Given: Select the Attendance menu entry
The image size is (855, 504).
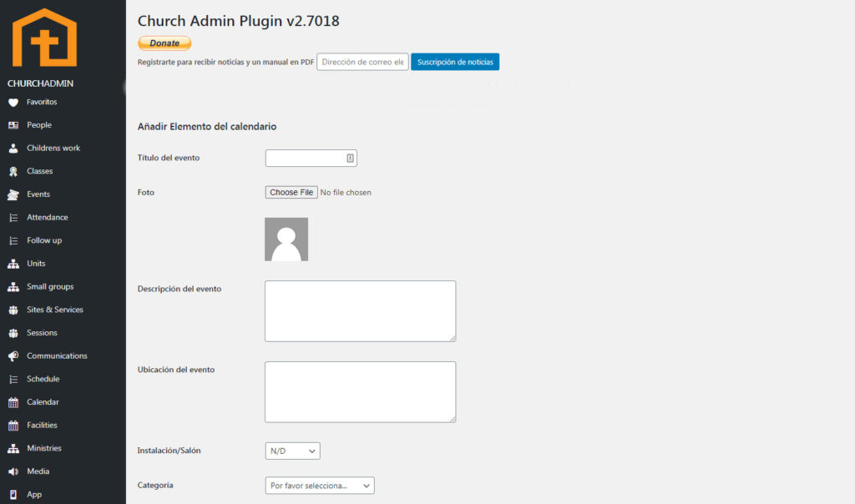Looking at the screenshot, I should coord(48,218).
